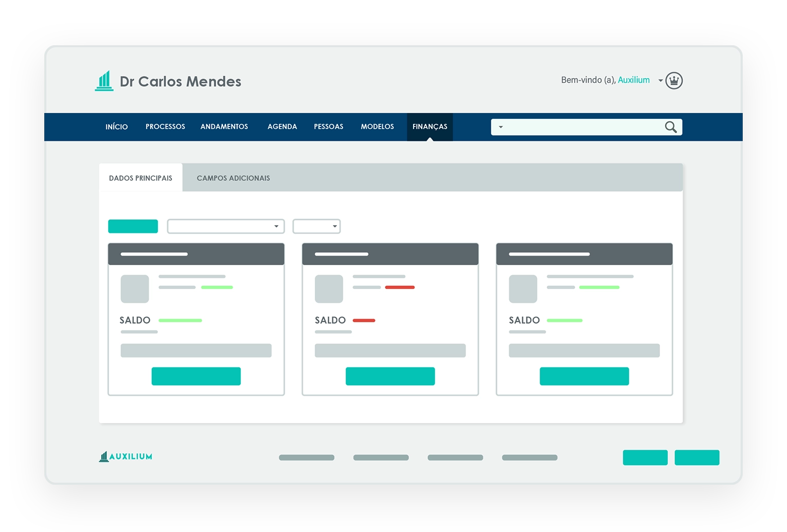Open the search bar filter dropdown arrow
This screenshot has height=532, width=787.
pos(500,127)
